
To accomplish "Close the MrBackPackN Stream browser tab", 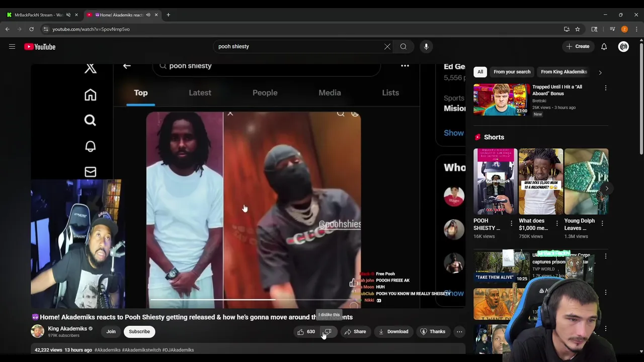I will [x=76, y=15].
